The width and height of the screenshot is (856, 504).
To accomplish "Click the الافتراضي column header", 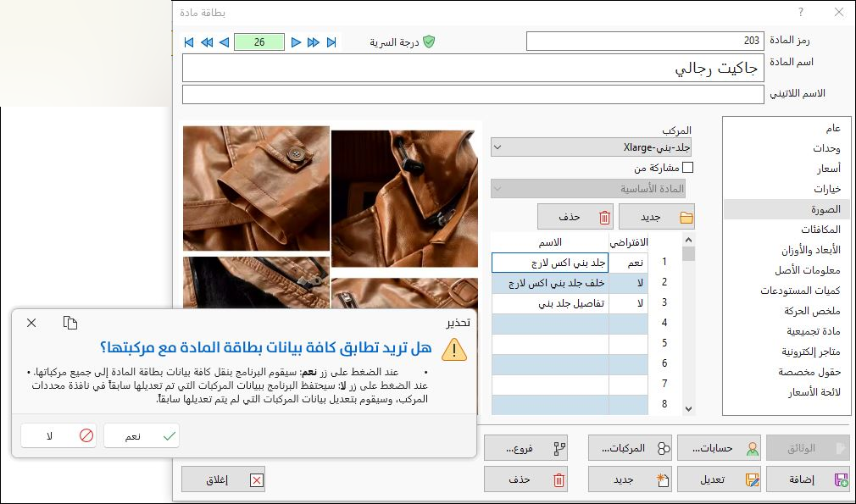I will tap(629, 241).
